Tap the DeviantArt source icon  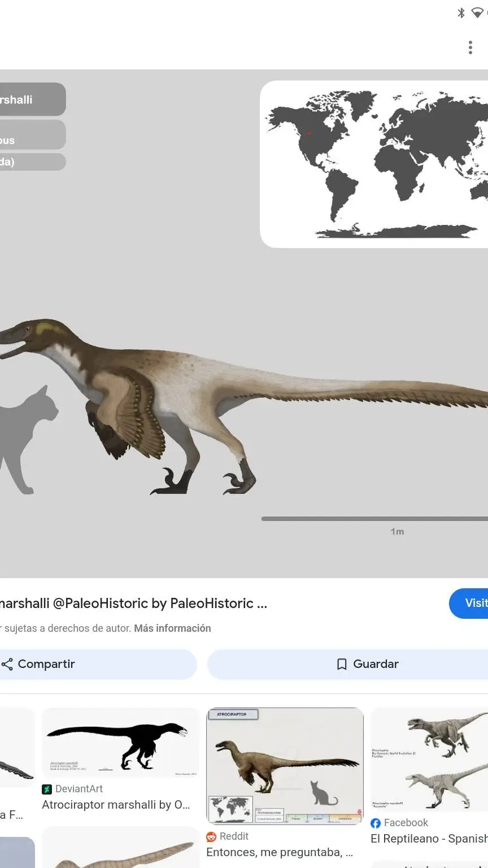(47, 789)
